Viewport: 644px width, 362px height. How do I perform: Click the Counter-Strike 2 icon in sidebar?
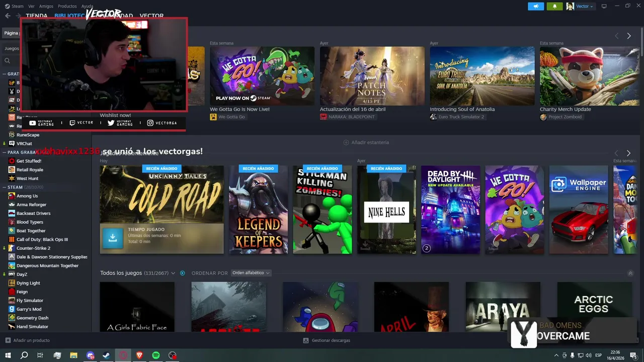12,248
